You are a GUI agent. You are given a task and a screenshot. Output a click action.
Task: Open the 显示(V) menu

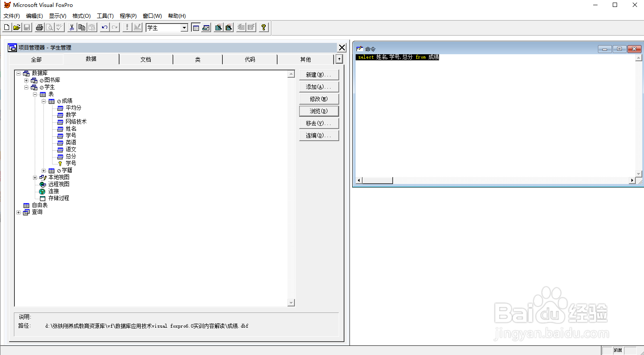(x=57, y=16)
